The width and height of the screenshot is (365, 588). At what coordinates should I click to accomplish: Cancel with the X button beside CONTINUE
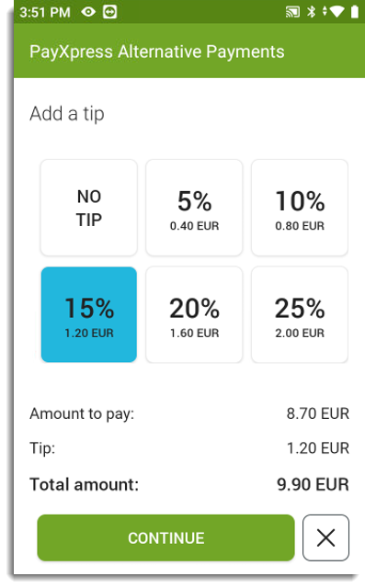[x=326, y=537]
